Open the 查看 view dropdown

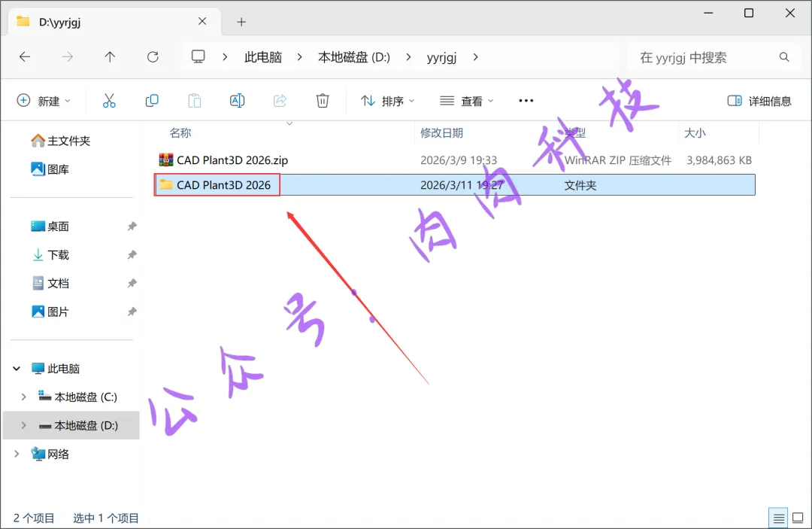coord(467,101)
